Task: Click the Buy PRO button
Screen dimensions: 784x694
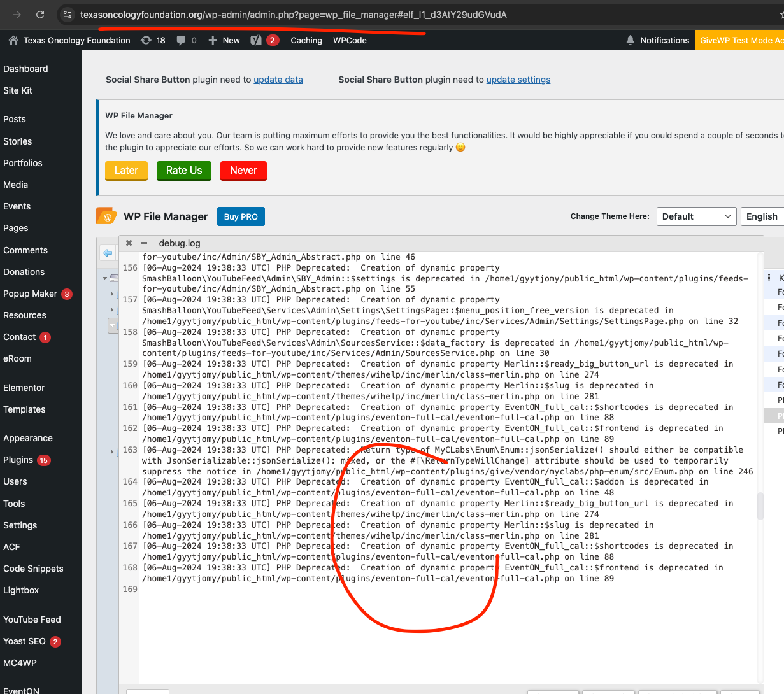Action: click(241, 216)
